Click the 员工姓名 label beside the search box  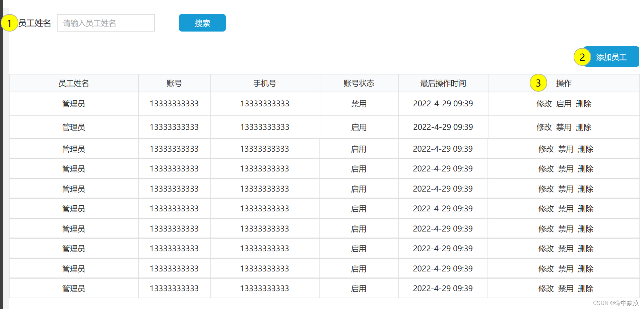tap(35, 23)
